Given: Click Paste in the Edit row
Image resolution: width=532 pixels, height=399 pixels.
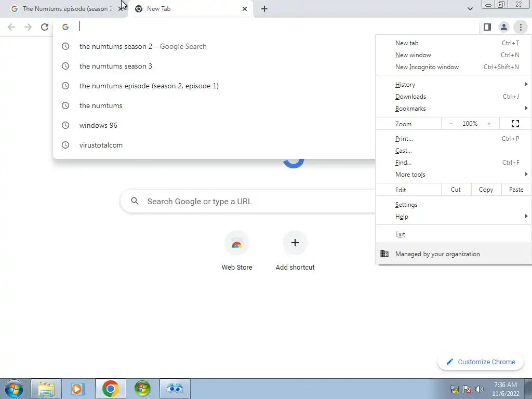Looking at the screenshot, I should pyautogui.click(x=516, y=190).
